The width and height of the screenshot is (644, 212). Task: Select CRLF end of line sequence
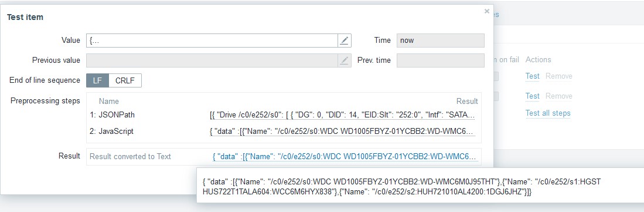click(125, 80)
